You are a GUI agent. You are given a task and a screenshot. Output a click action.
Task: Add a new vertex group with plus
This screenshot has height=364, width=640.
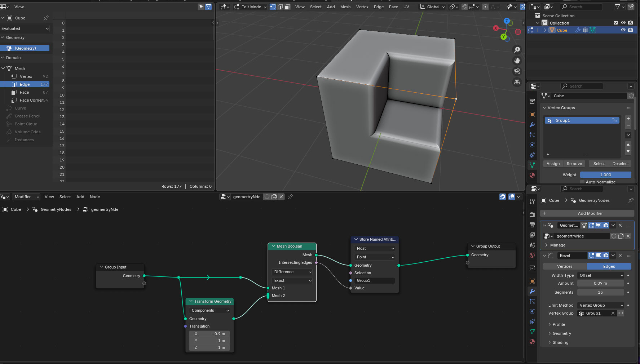tap(628, 119)
